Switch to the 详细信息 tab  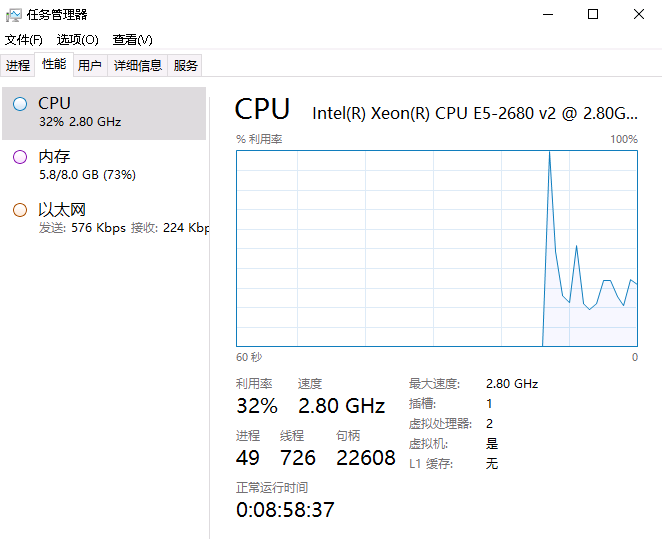pyautogui.click(x=137, y=66)
